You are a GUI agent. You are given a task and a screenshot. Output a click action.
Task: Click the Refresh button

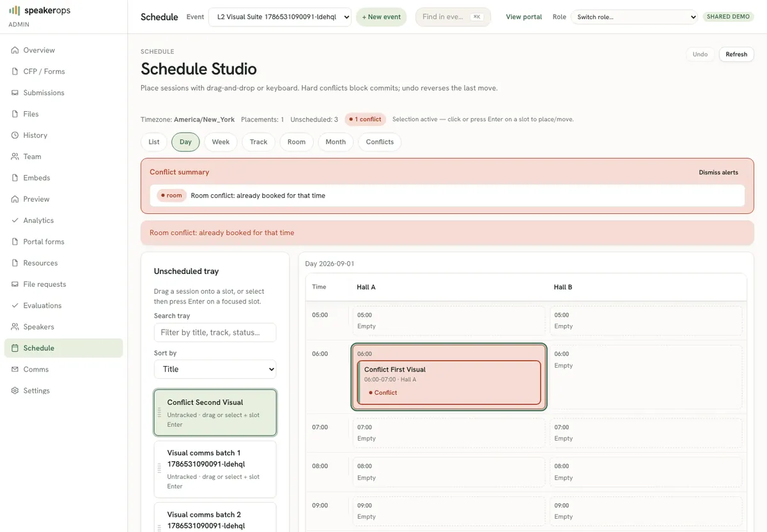[736, 54]
